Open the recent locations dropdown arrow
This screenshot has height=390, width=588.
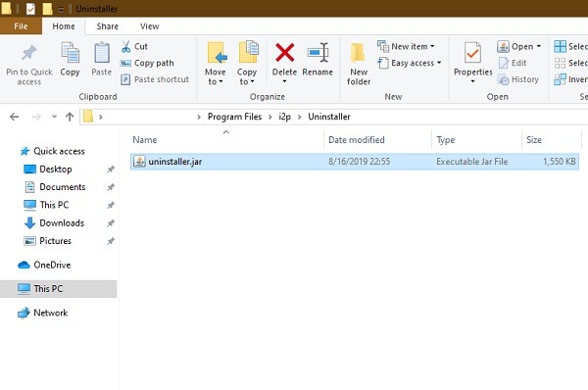point(54,117)
